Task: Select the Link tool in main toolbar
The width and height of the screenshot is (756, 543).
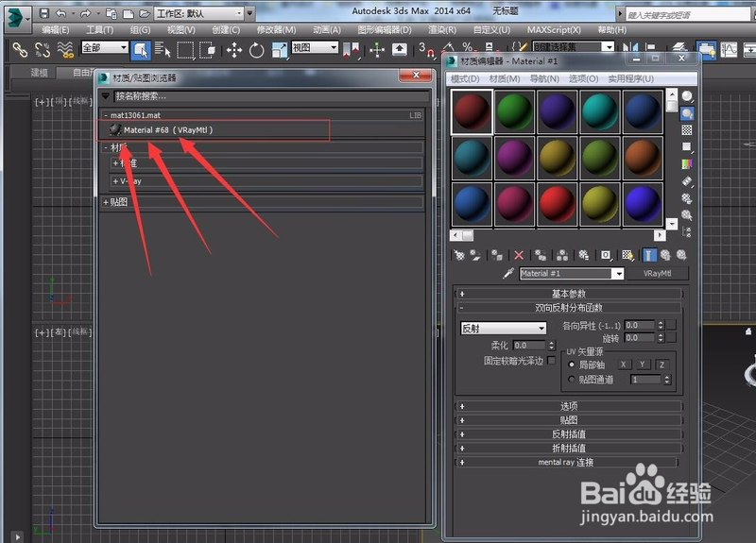Action: (19, 50)
